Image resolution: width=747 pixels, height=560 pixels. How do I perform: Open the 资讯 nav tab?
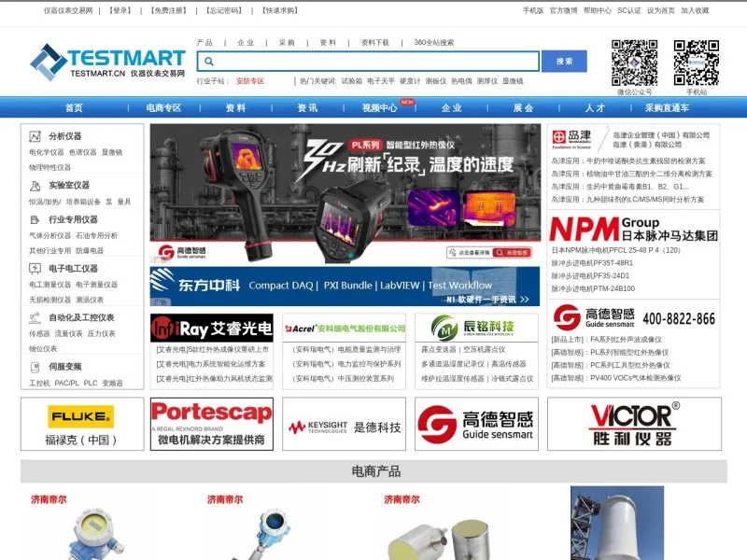[x=308, y=108]
